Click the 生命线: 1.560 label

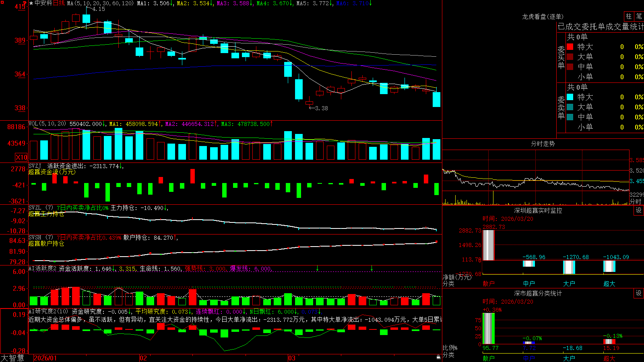pyautogui.click(x=160, y=268)
